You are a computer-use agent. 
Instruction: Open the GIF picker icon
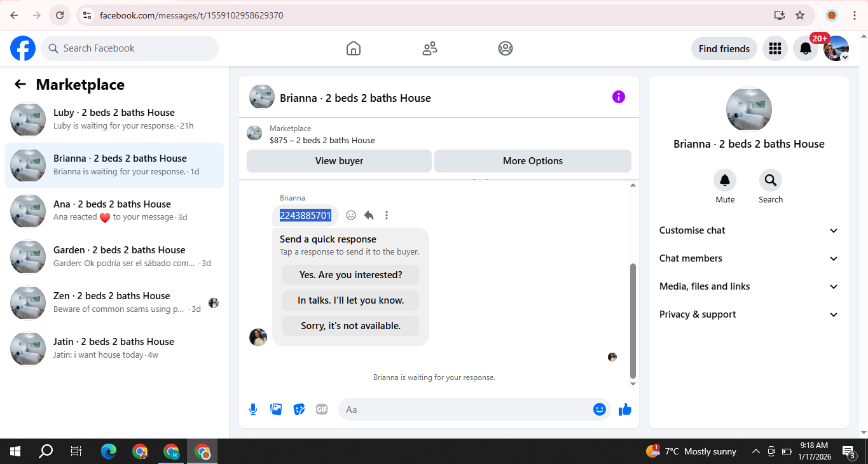[x=322, y=409]
